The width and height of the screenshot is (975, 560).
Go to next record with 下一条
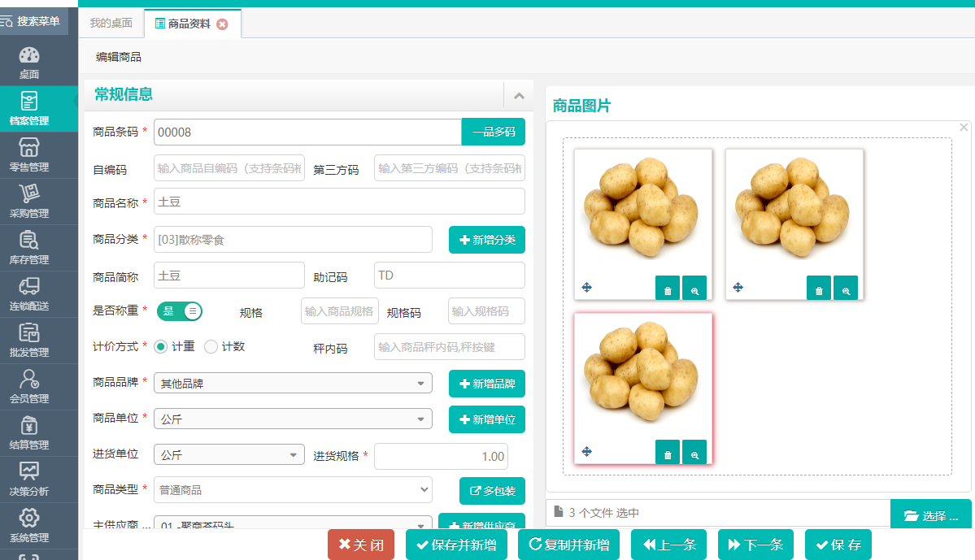click(x=755, y=545)
